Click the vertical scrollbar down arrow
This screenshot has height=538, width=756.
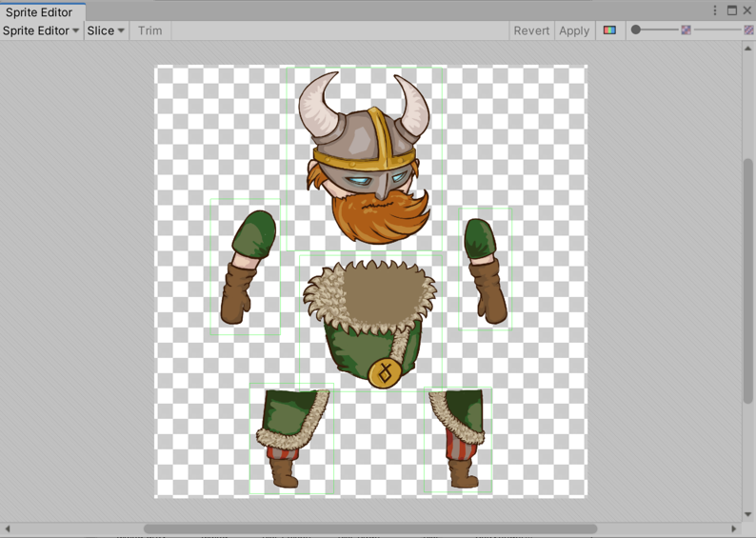(748, 514)
